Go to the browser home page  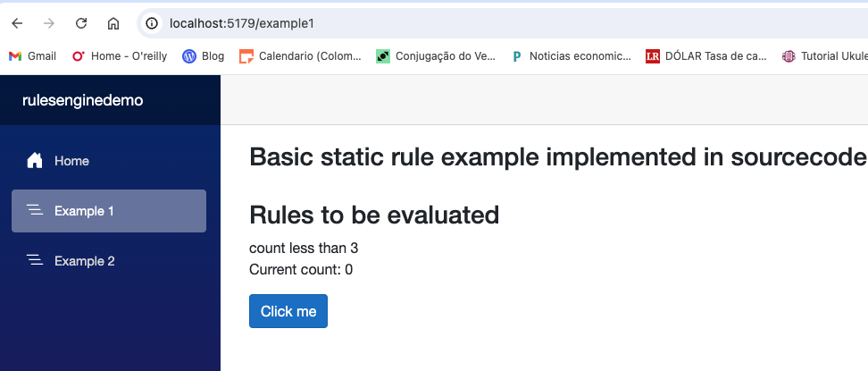tap(113, 23)
